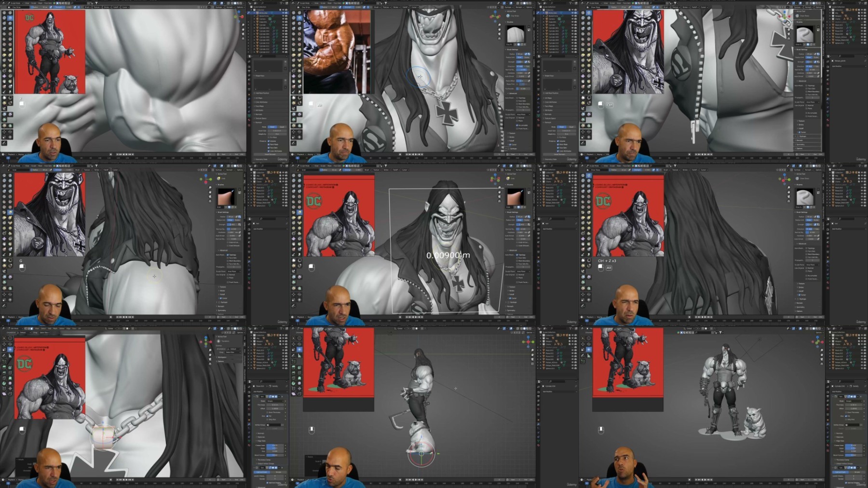Image resolution: width=868 pixels, height=488 pixels.
Task: Click the play button in top-right panel timeline
Action: tap(705, 154)
